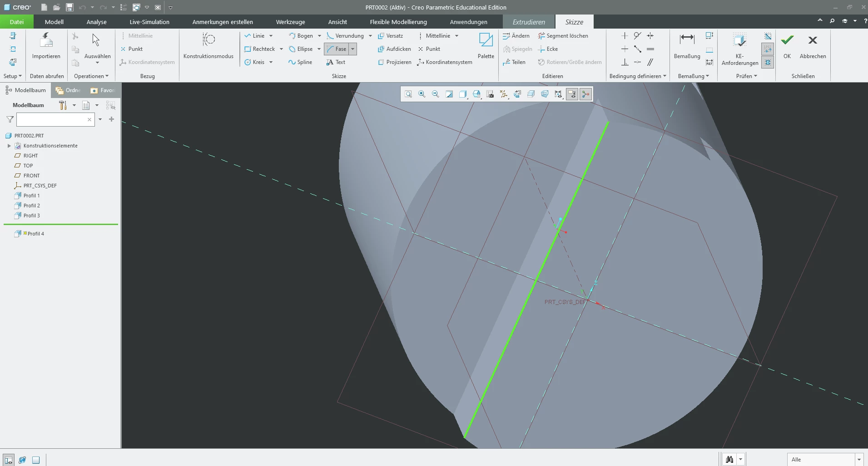Click the filter funnel icon in Modellbaum
868x466 pixels.
pos(10,119)
